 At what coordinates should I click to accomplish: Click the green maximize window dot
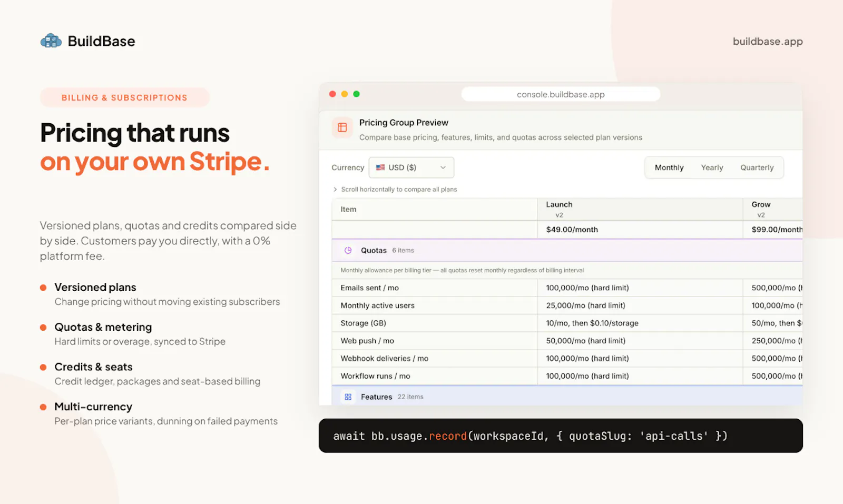click(356, 94)
